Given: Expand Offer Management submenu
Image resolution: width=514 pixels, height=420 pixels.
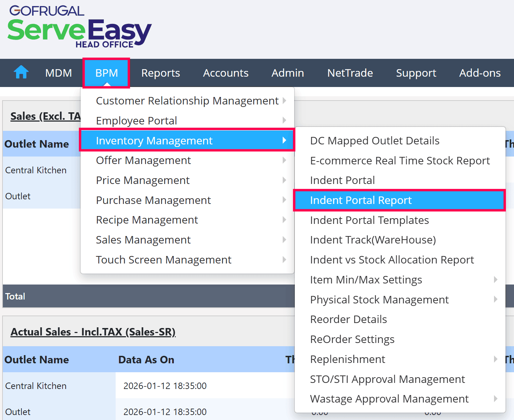Looking at the screenshot, I should coord(187,160).
